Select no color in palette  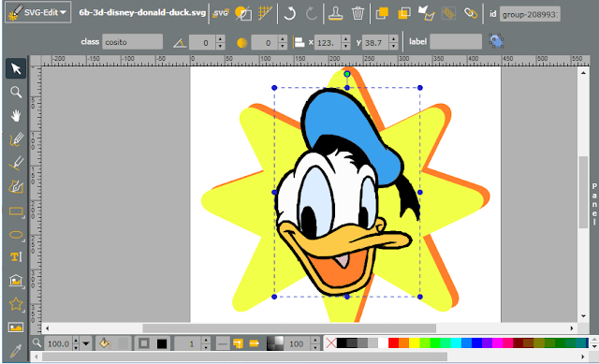click(x=330, y=343)
